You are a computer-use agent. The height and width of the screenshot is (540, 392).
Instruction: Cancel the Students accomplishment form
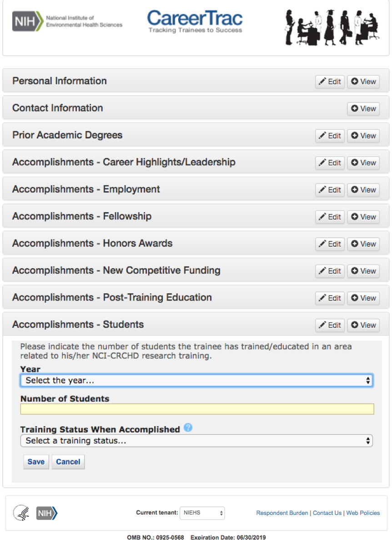tap(68, 462)
